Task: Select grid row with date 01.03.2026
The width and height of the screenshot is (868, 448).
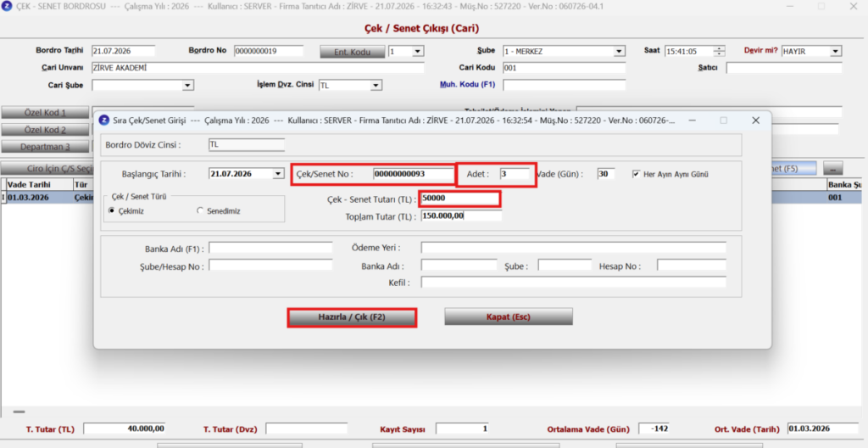Action: tap(47, 198)
